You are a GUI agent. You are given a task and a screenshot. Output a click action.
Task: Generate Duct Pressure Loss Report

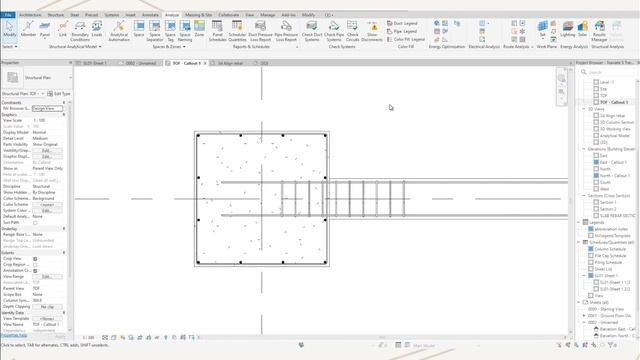[x=260, y=31]
